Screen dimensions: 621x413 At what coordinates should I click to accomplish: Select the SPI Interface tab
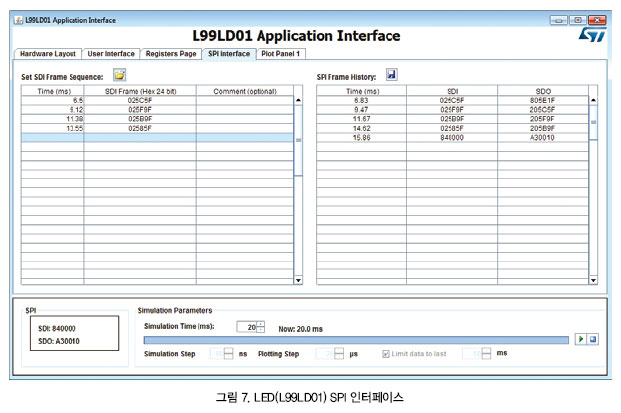coord(229,53)
